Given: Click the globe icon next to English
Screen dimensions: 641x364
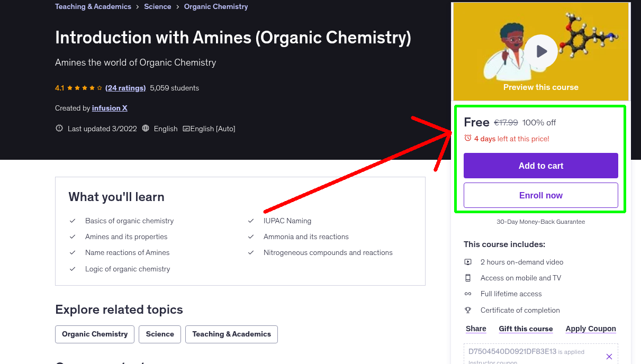Looking at the screenshot, I should click(x=146, y=129).
